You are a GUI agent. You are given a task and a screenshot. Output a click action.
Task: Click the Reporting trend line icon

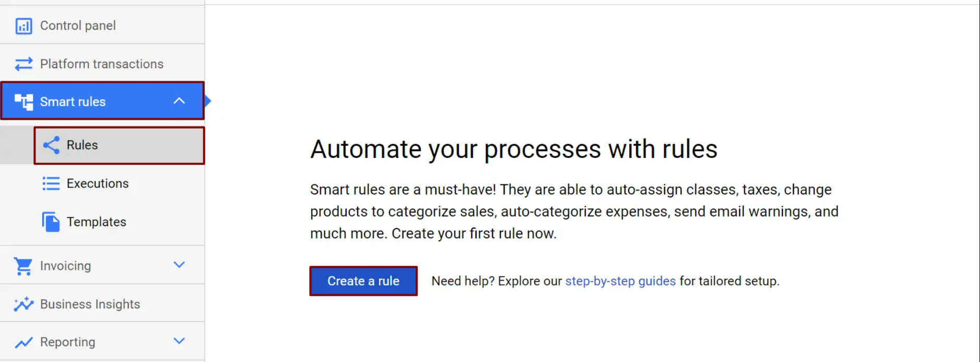click(x=23, y=342)
